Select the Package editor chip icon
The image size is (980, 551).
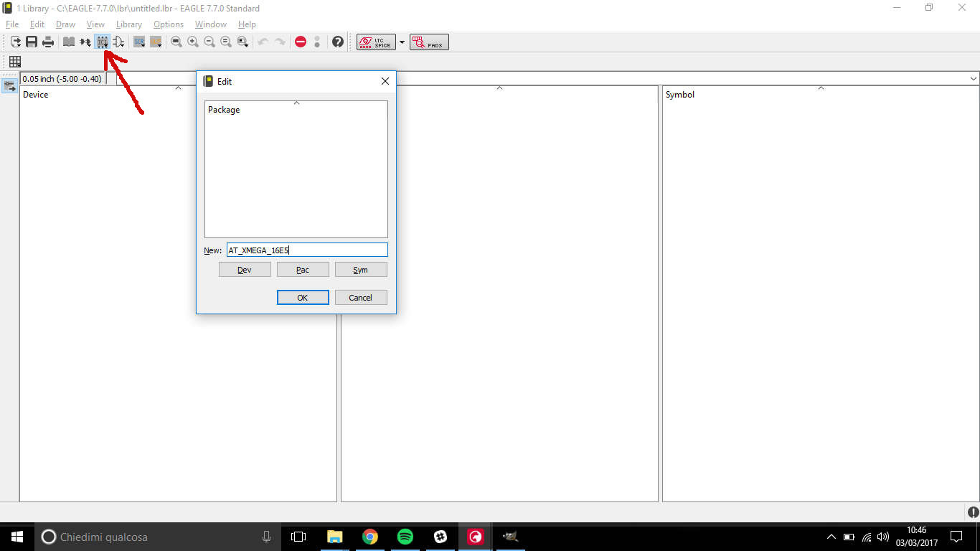[x=102, y=42]
